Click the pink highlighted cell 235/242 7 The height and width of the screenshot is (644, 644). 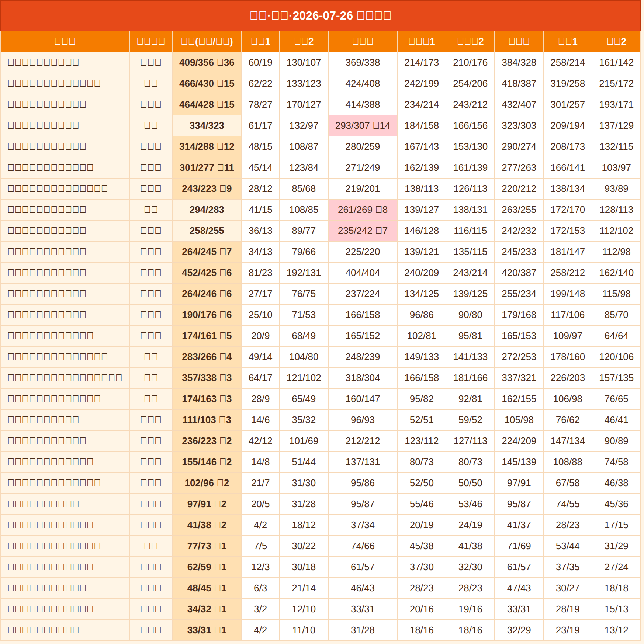363,231
